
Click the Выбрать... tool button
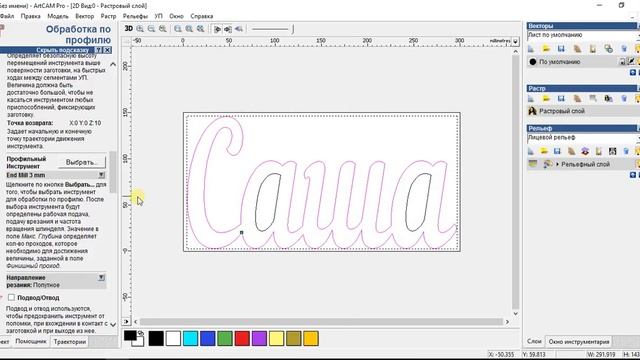(82, 162)
